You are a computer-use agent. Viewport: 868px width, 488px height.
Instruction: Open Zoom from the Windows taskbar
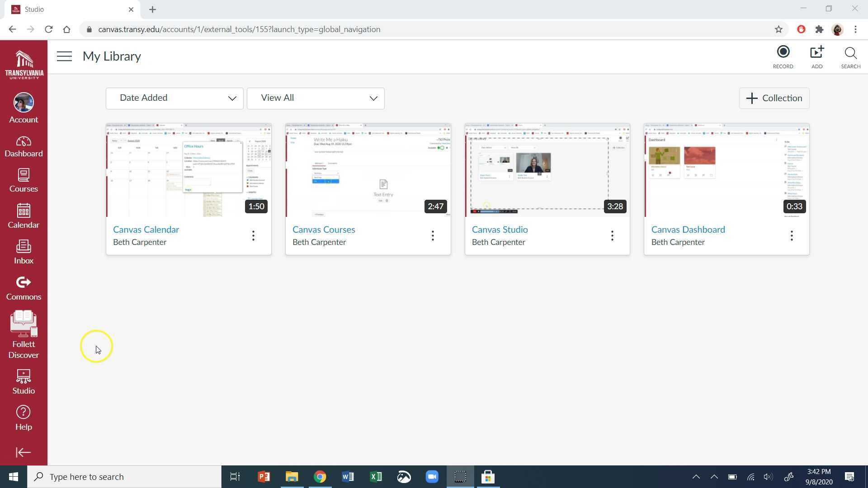click(432, 477)
